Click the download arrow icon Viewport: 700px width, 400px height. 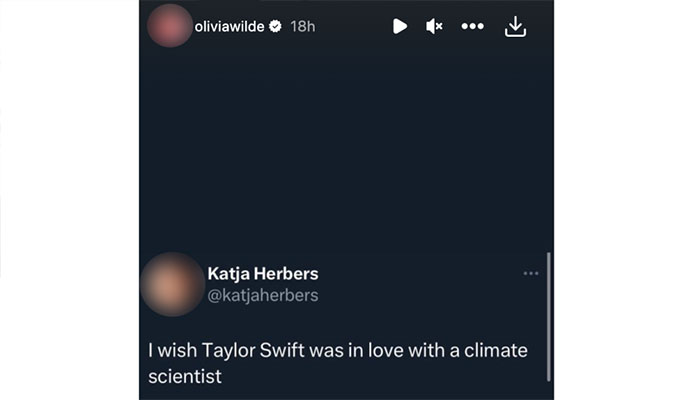pos(515,27)
